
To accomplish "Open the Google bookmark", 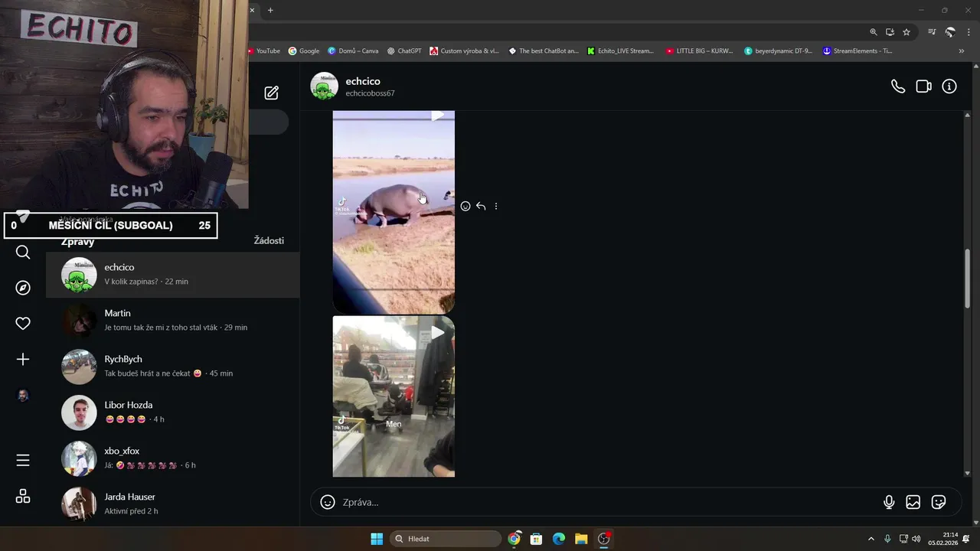I will point(304,51).
